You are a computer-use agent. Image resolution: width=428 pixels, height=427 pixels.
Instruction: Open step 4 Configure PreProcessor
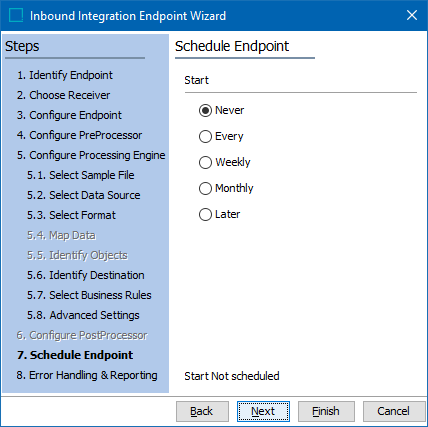[x=79, y=135]
